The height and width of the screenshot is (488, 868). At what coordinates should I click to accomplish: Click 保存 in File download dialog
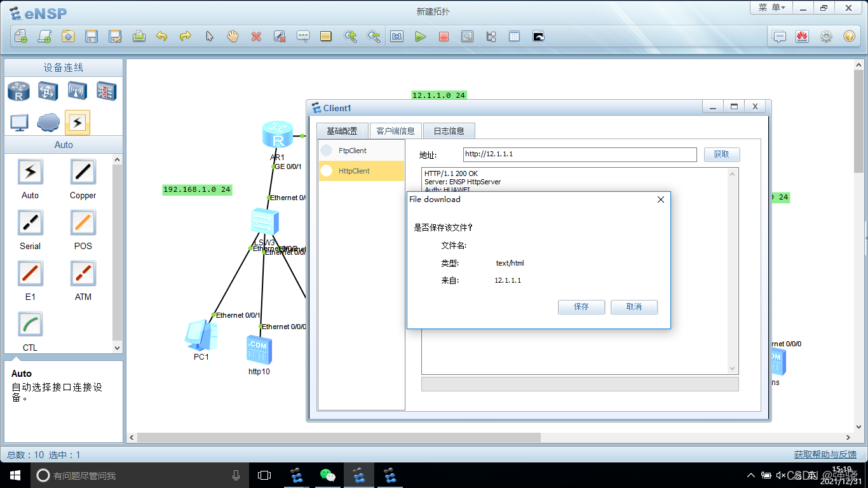tap(581, 307)
